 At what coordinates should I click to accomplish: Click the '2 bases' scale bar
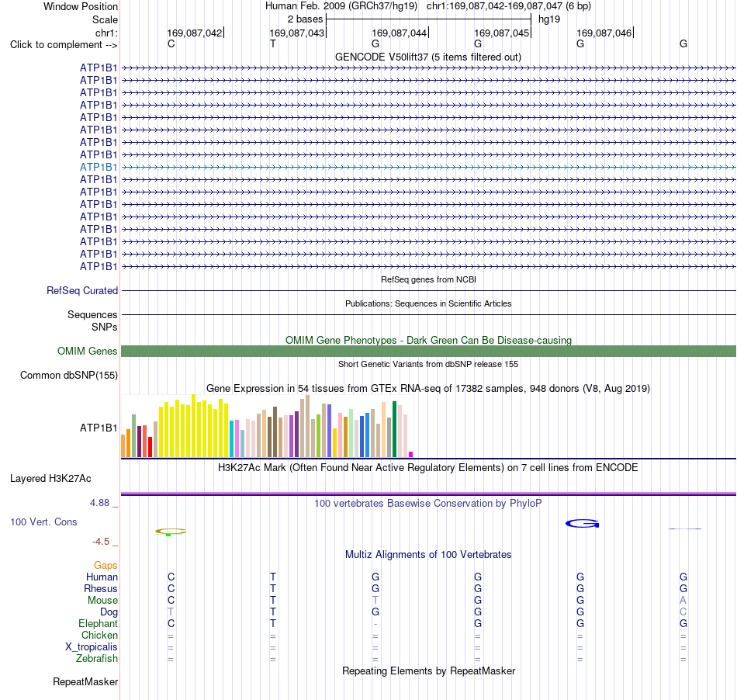tap(428, 19)
